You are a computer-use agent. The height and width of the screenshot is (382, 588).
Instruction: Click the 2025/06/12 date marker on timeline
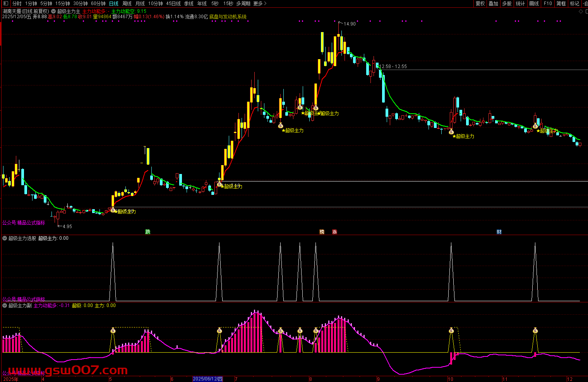tap(207, 379)
